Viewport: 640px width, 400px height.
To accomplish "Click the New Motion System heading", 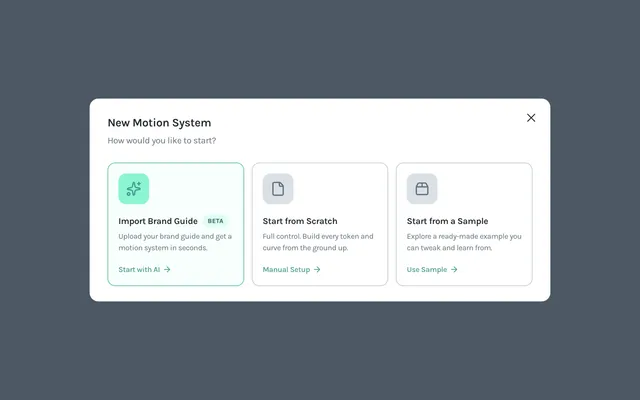I will (159, 123).
